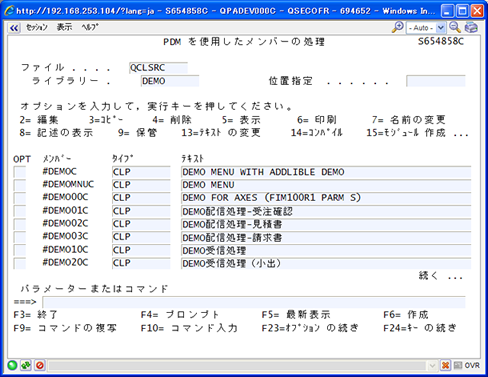Click the CLP type field for #DEMO10C
The image size is (488, 377).
tap(141, 250)
